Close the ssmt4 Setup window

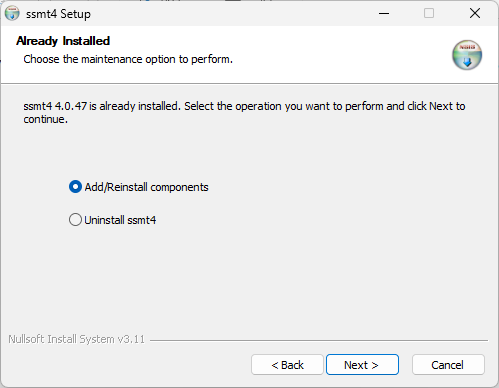pyautogui.click(x=475, y=14)
